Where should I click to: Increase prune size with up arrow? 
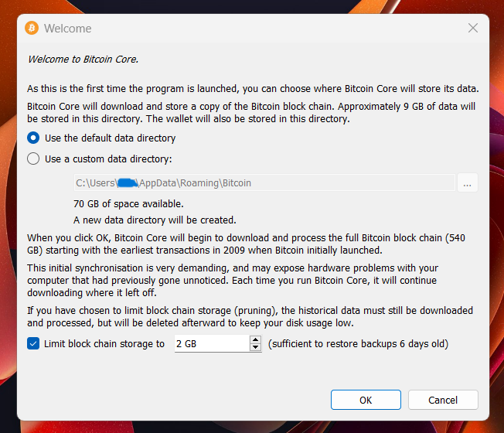pos(256,339)
